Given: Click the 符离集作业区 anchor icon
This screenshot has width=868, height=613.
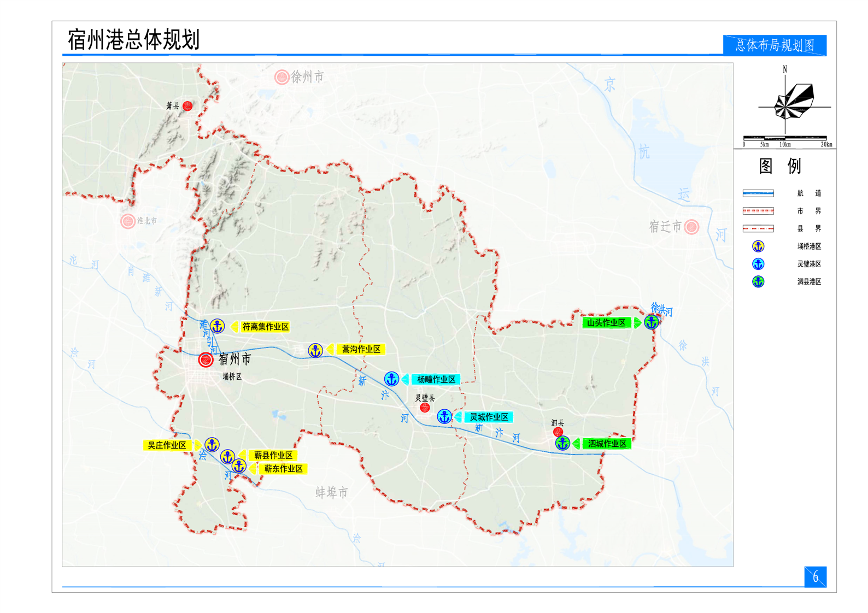Looking at the screenshot, I should [x=218, y=326].
